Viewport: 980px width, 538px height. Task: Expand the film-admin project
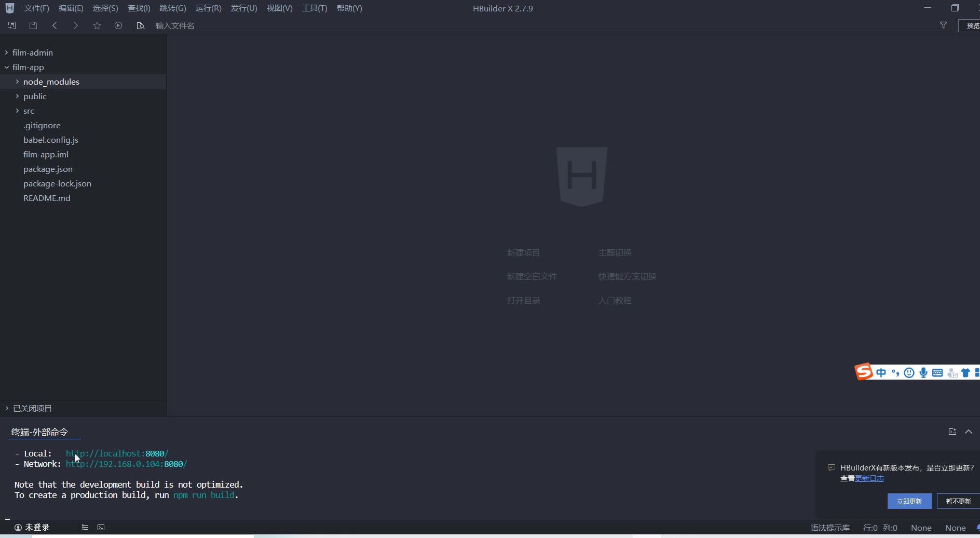(x=7, y=52)
